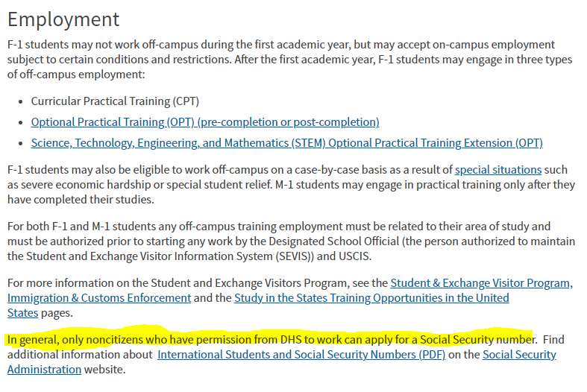
Task: Click the word 'website' after Administration link
Action: pos(105,370)
